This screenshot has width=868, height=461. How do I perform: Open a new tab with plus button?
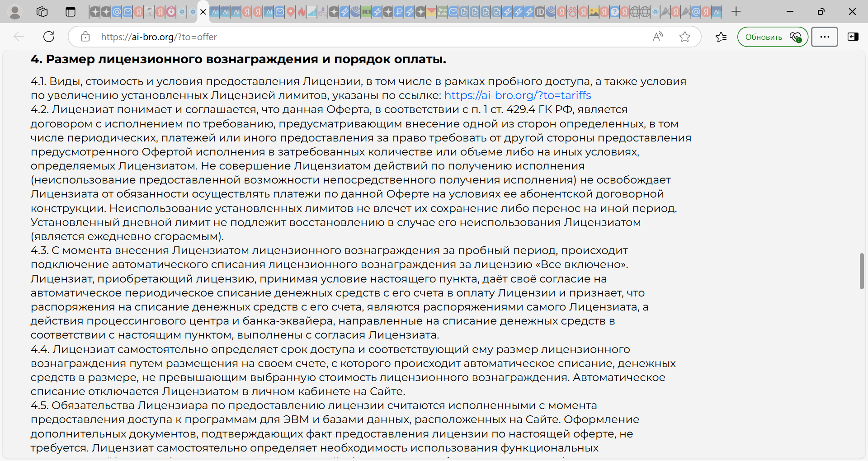(736, 12)
